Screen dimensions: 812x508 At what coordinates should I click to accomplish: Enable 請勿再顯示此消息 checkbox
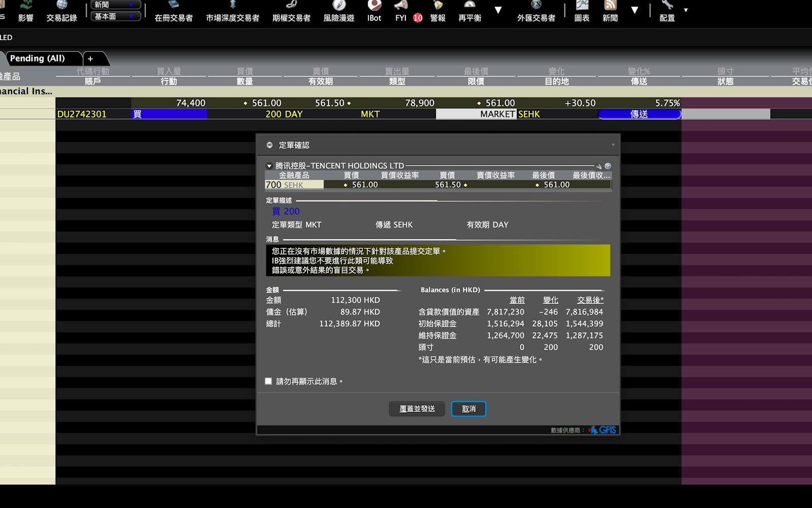268,381
